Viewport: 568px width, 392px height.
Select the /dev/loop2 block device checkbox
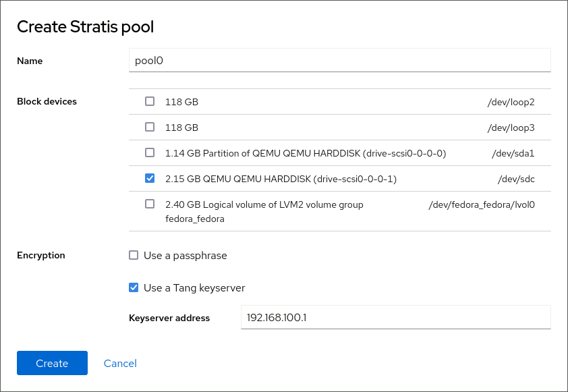point(150,101)
